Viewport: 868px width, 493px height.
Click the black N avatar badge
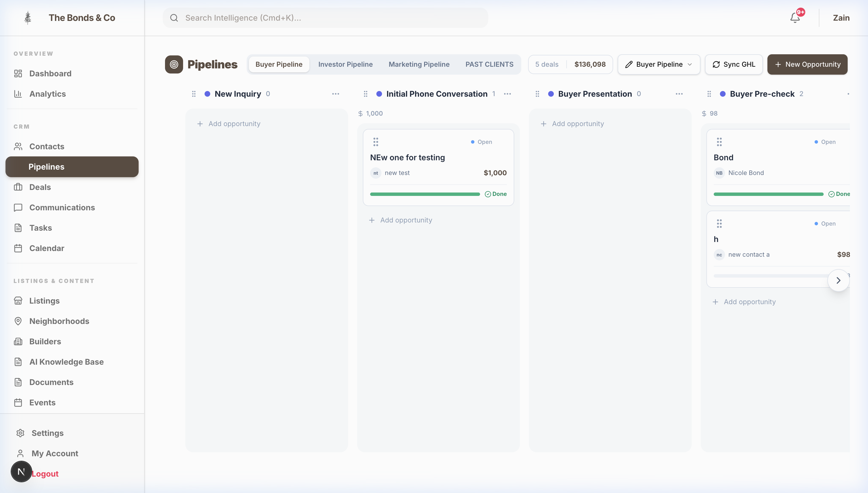pyautogui.click(x=21, y=471)
